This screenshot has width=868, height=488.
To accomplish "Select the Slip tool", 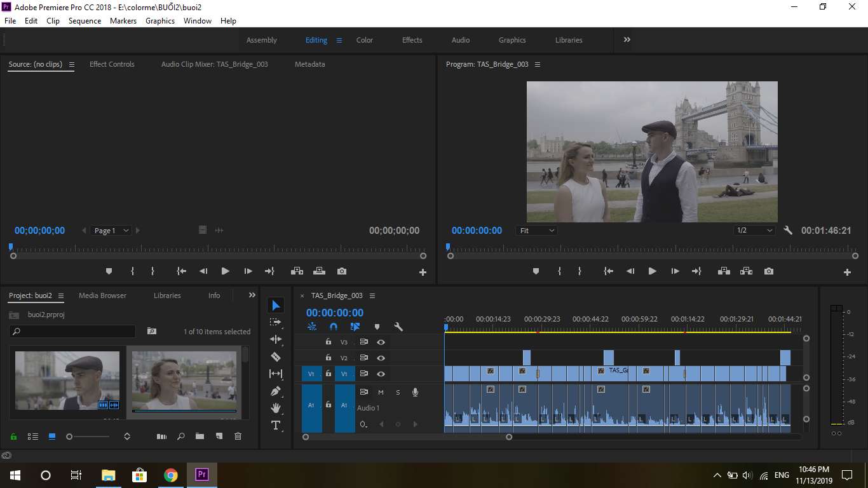I will 276,374.
